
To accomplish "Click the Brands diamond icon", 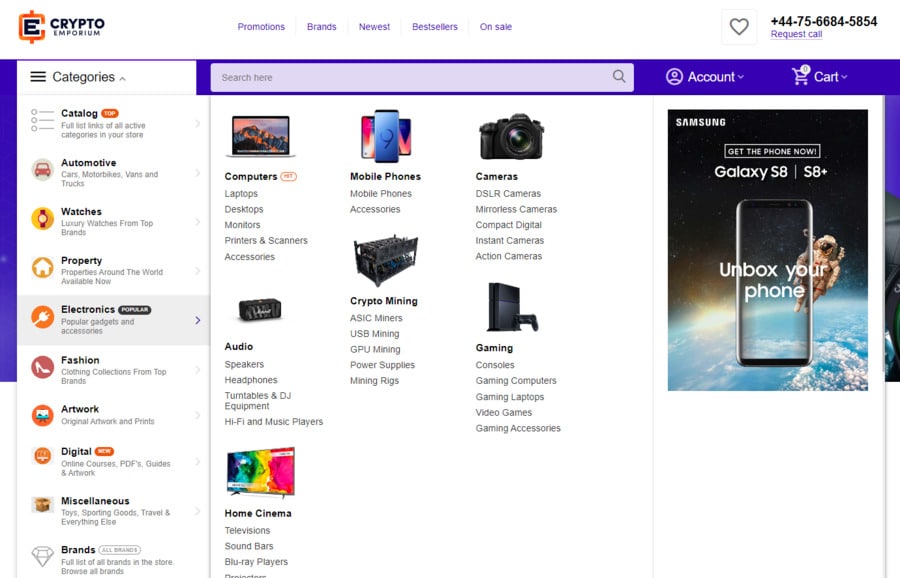I will point(42,556).
